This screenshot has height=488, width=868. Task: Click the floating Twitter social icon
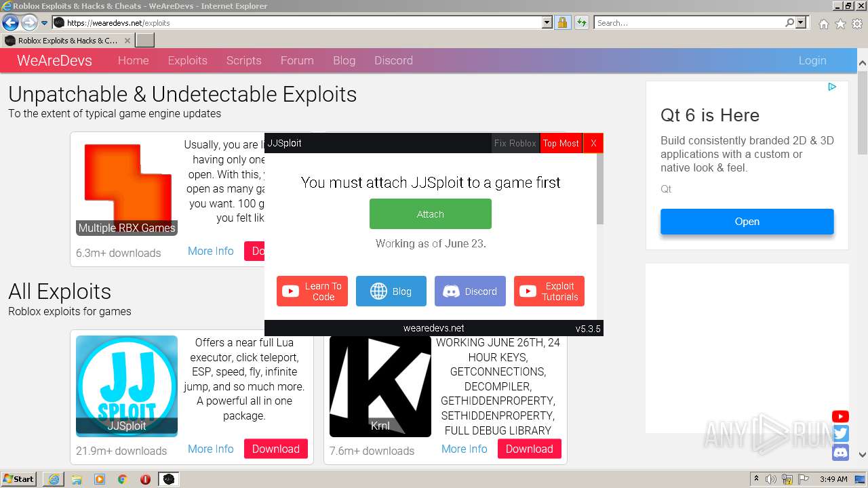tap(840, 434)
